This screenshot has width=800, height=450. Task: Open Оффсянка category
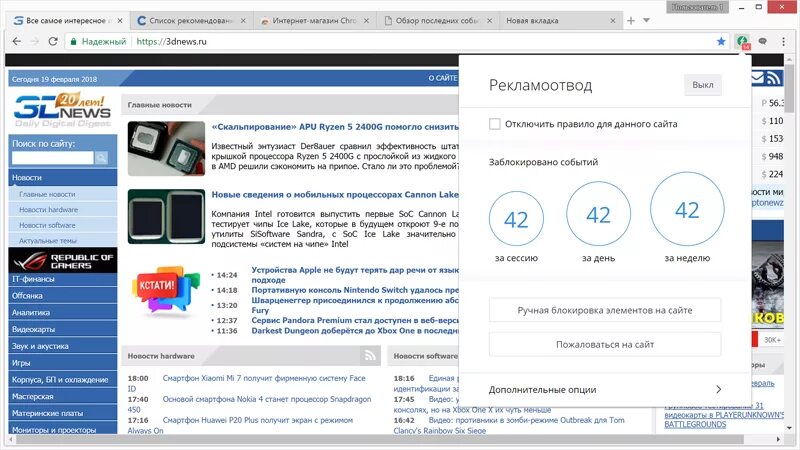click(62, 295)
